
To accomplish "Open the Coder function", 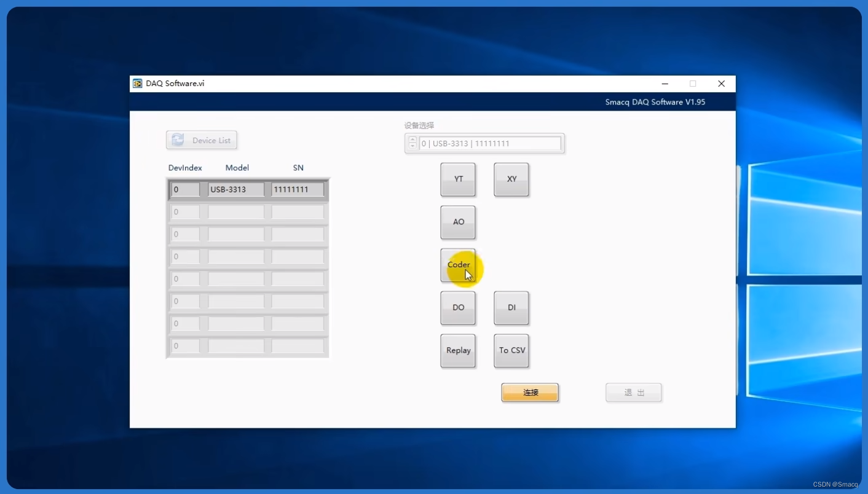I will click(x=458, y=265).
